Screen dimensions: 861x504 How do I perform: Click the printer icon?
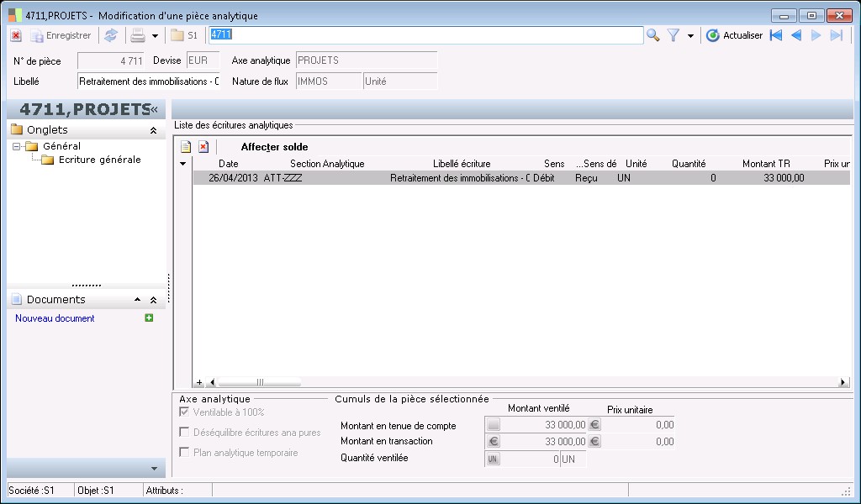(138, 35)
